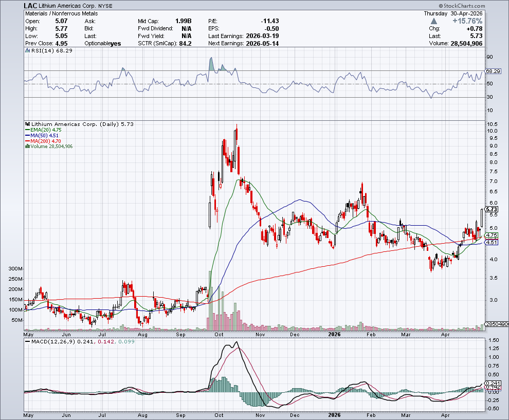Click the RSI 68.29 axis value tag
The image size is (509, 420).
click(493, 71)
